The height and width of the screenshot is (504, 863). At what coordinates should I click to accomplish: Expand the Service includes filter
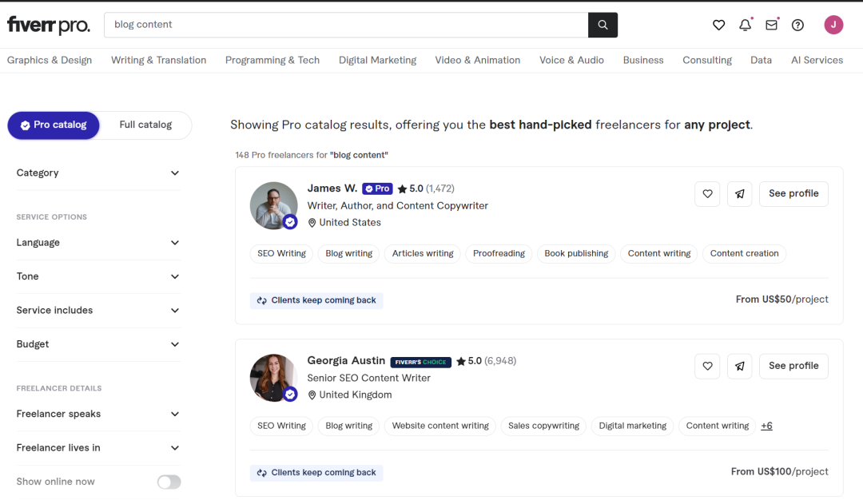(x=98, y=311)
